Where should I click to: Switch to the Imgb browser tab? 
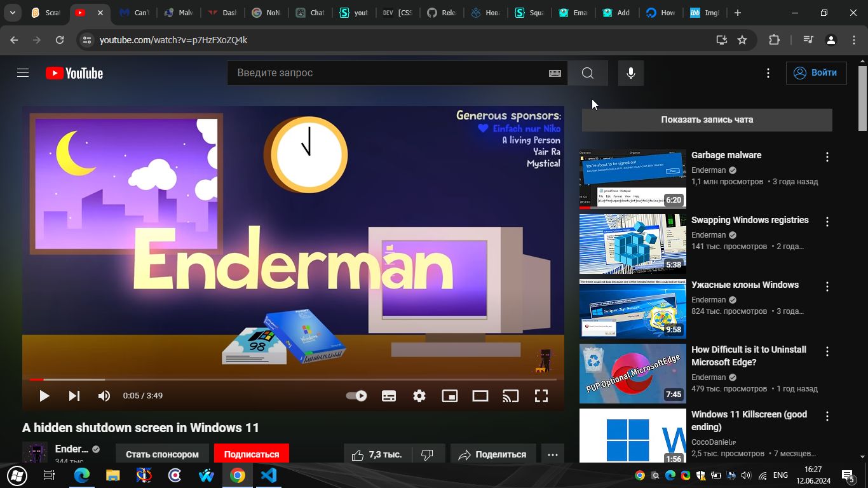click(x=703, y=13)
